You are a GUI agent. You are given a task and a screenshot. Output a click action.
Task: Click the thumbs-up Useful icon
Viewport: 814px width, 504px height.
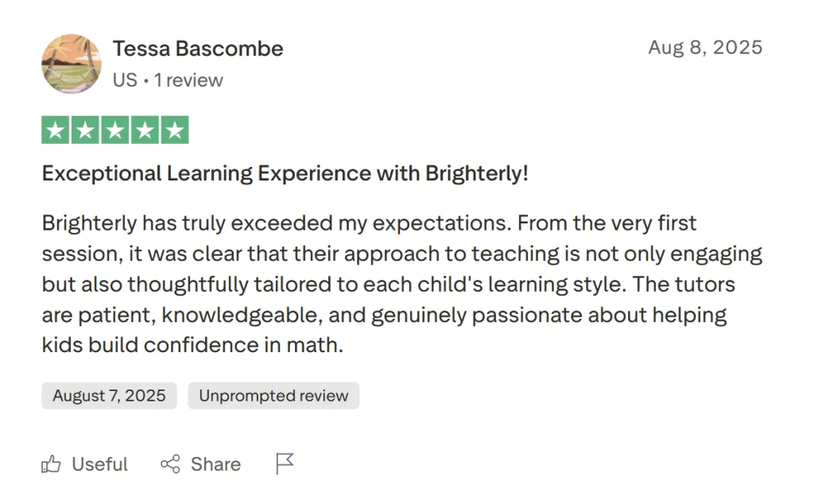[51, 463]
